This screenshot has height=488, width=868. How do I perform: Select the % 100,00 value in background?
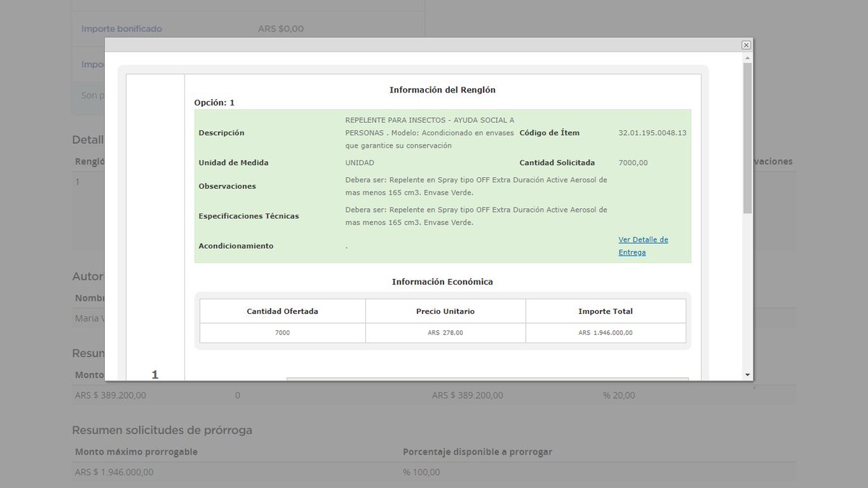click(421, 472)
